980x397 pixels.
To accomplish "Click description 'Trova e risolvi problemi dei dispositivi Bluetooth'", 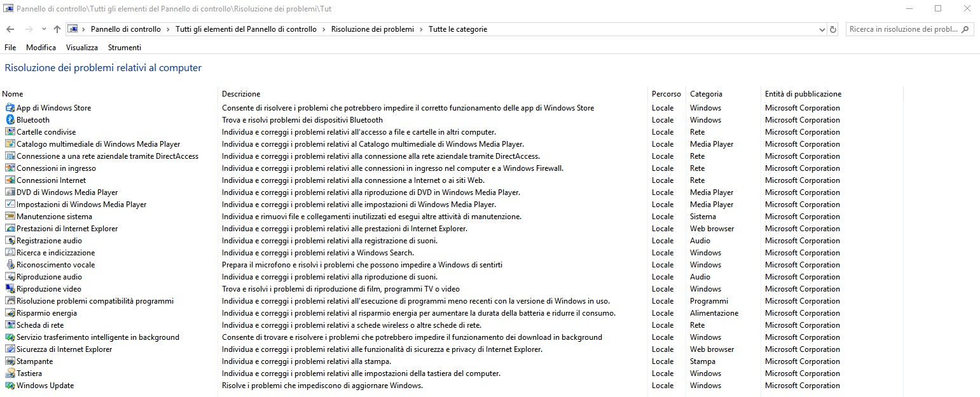I will pos(303,120).
